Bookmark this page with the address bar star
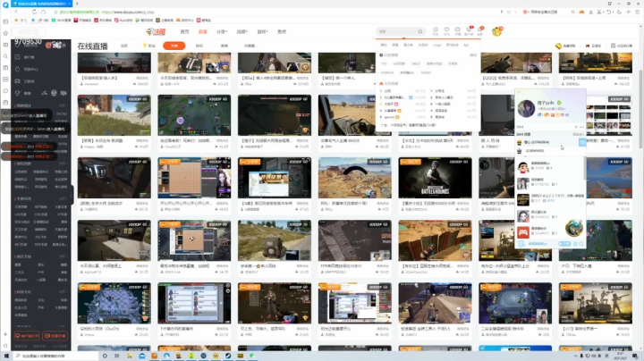This screenshot has width=644, height=361. [55, 12]
